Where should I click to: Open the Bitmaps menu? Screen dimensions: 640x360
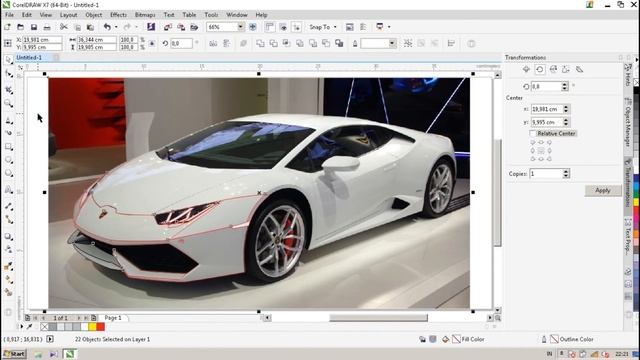145,15
